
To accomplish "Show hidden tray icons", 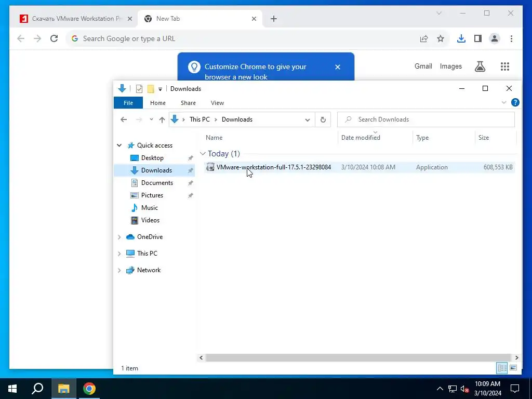I will pyautogui.click(x=440, y=389).
